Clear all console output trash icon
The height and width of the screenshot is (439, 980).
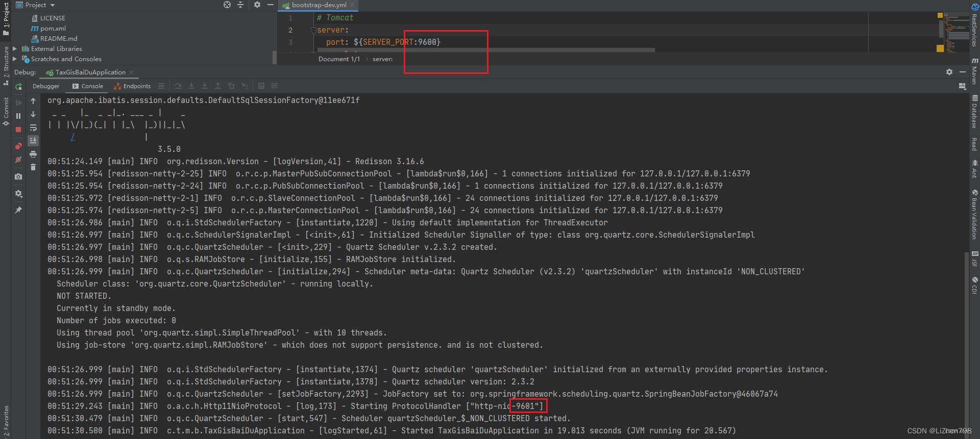click(x=33, y=167)
